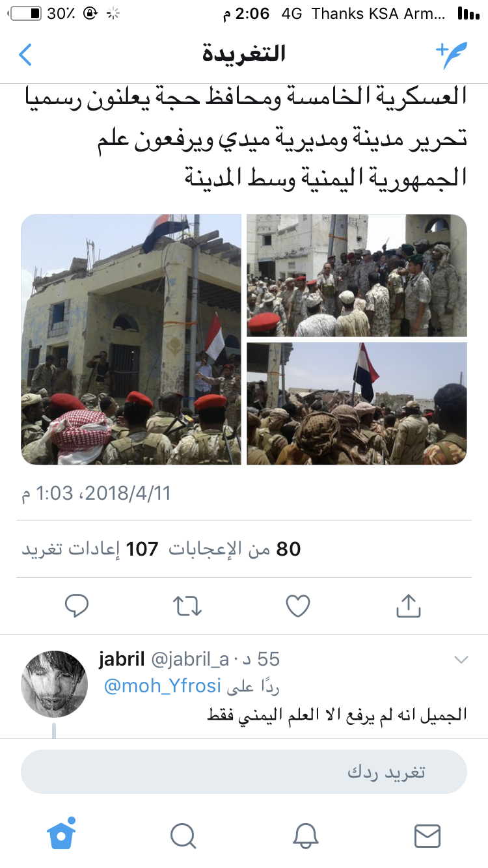Open the top-right crowd photo
Image resolution: width=488 pixels, height=868 pixels.
tap(357, 275)
